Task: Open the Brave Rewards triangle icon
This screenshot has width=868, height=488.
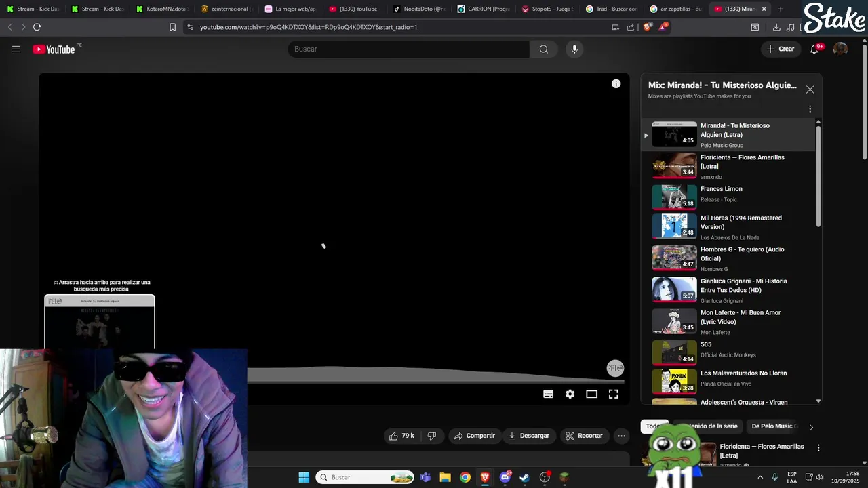Action: tap(663, 27)
